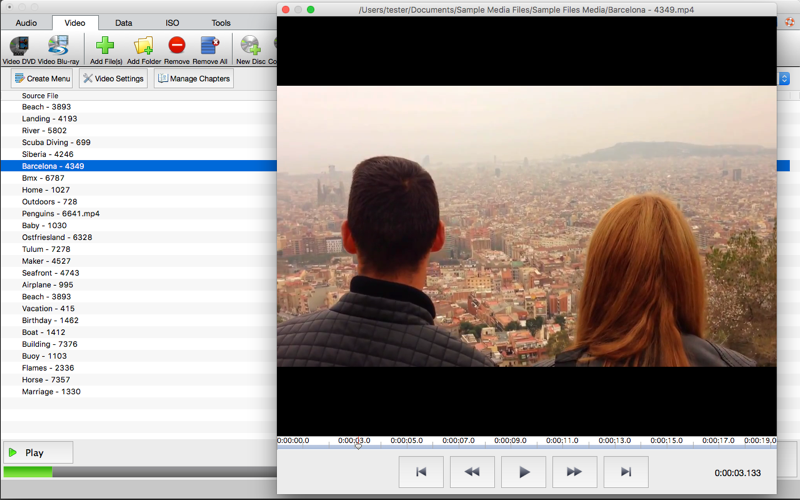Open the Tools tab
Viewport: 800px width, 500px height.
pos(221,22)
